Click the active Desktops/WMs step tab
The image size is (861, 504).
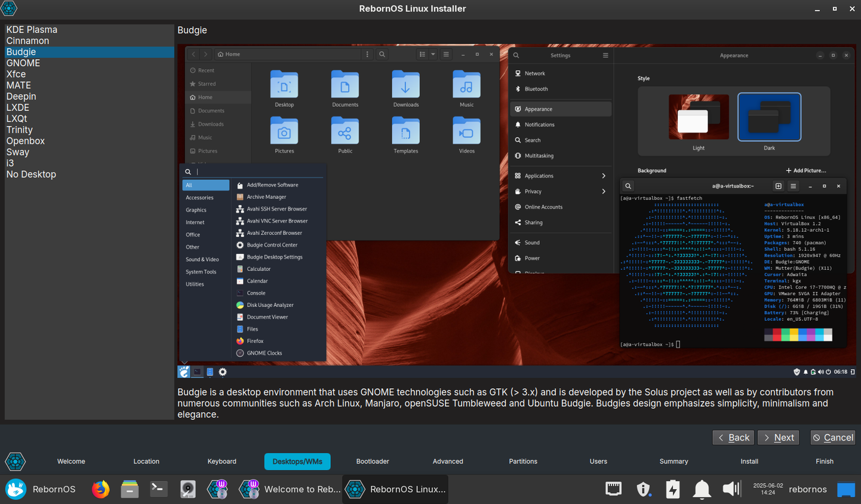(x=297, y=462)
